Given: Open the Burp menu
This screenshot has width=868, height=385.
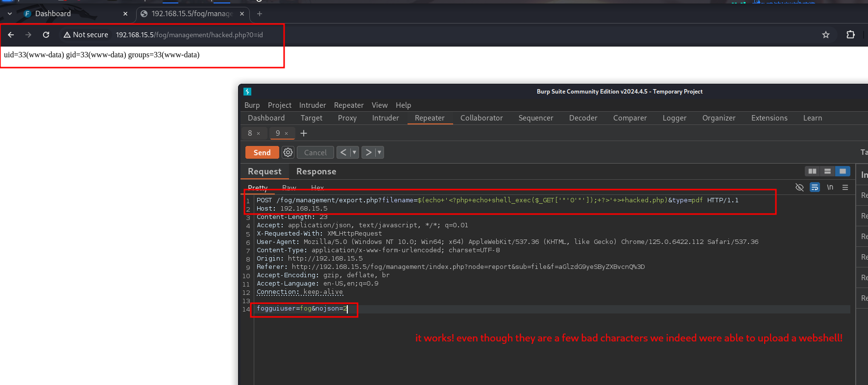Looking at the screenshot, I should [252, 105].
